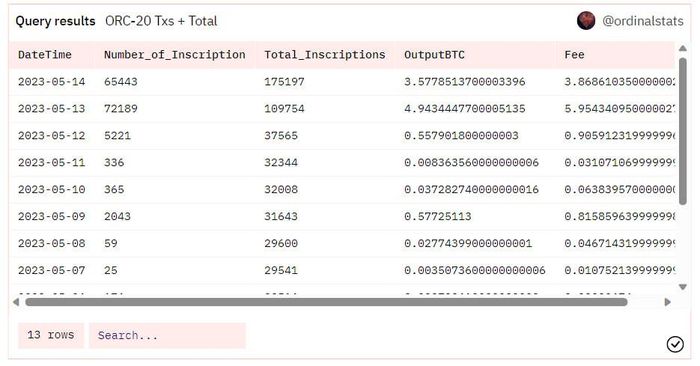Select the Fee cell in the 2023-05-07 row

point(620,270)
